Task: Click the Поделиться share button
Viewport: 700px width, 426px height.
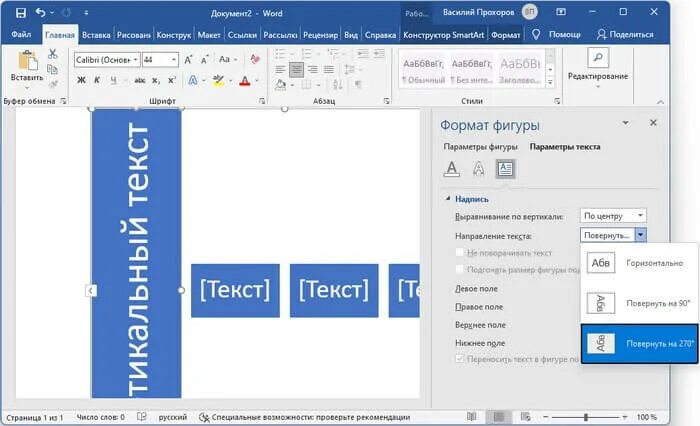Action: pos(625,34)
